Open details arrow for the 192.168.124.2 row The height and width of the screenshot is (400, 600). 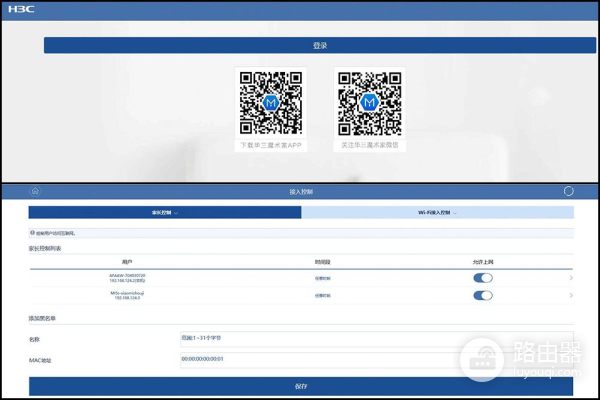pos(571,278)
